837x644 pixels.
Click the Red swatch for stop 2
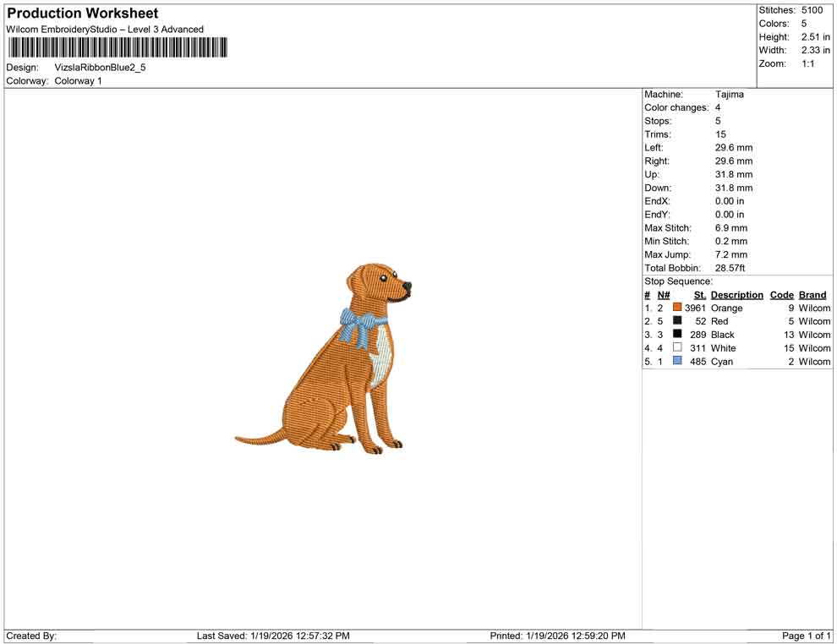[x=676, y=320]
